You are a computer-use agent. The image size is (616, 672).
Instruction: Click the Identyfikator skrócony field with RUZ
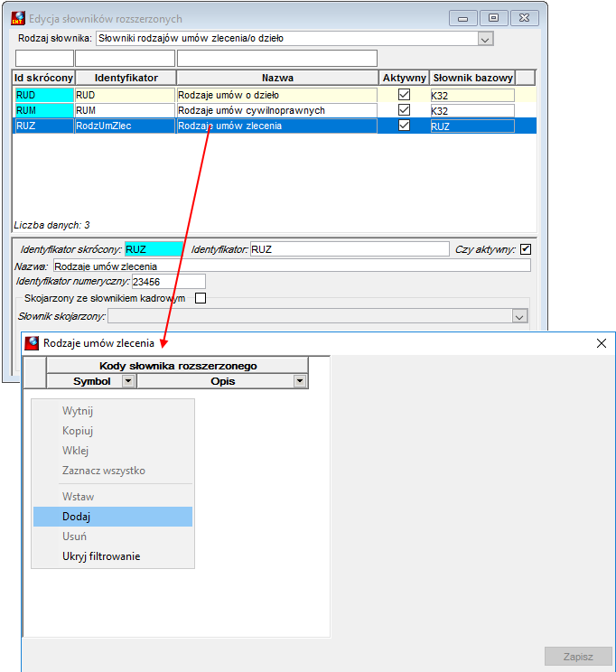pyautogui.click(x=154, y=249)
